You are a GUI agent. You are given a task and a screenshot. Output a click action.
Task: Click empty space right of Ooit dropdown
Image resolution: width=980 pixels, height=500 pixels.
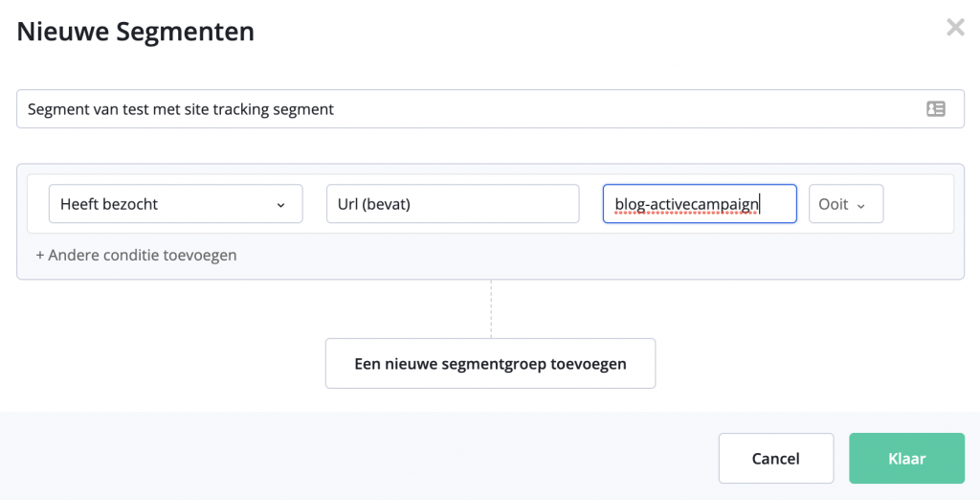918,204
